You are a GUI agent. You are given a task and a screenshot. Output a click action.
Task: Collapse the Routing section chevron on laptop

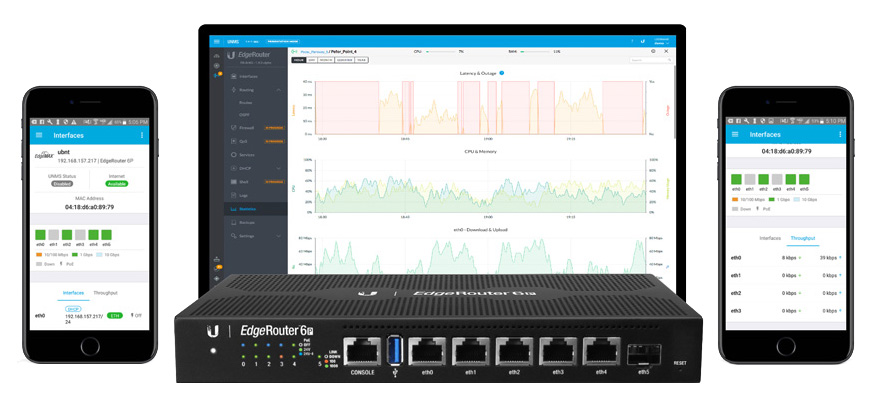tap(279, 90)
